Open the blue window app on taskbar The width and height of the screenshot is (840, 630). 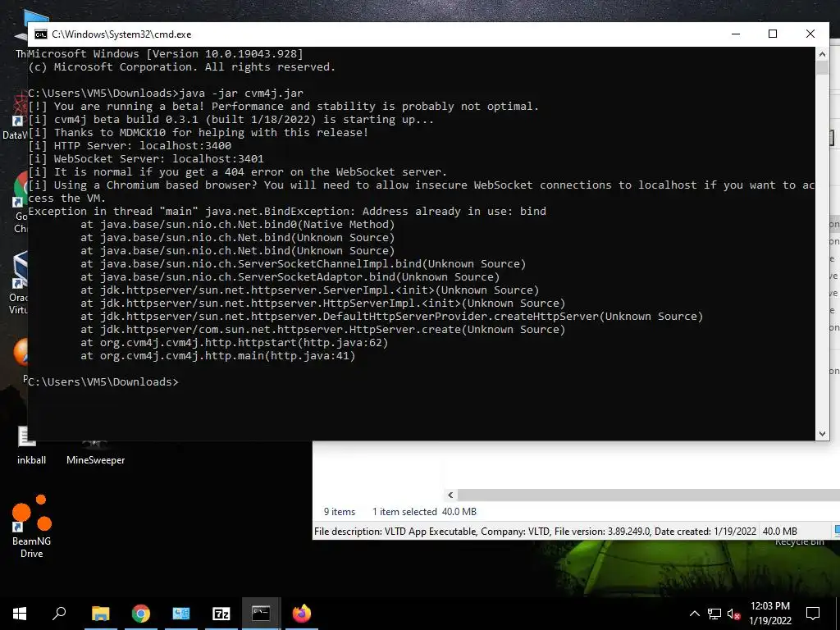click(181, 614)
